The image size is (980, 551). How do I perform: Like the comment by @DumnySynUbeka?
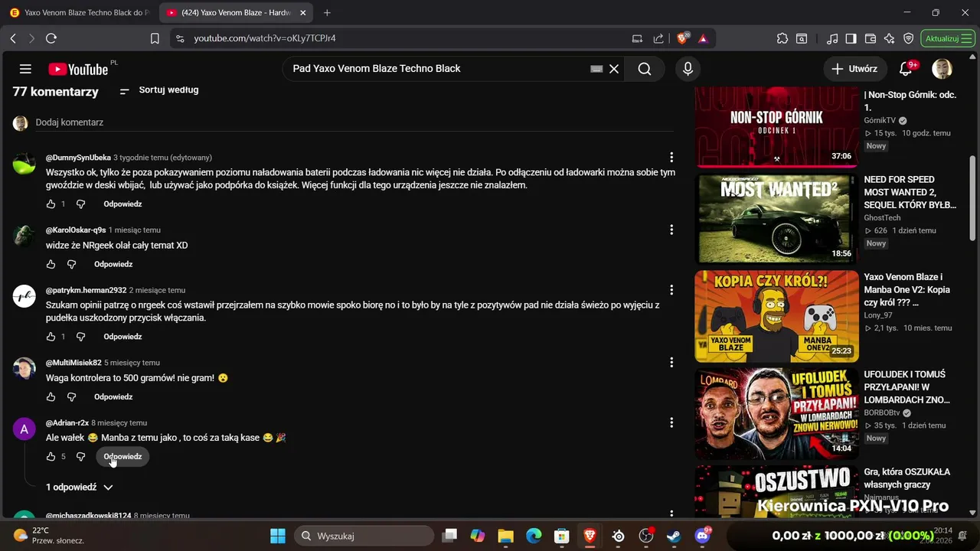tap(51, 204)
